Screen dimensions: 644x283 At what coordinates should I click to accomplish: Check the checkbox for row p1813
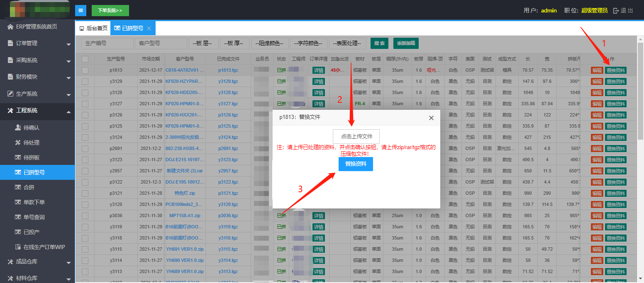[x=85, y=70]
